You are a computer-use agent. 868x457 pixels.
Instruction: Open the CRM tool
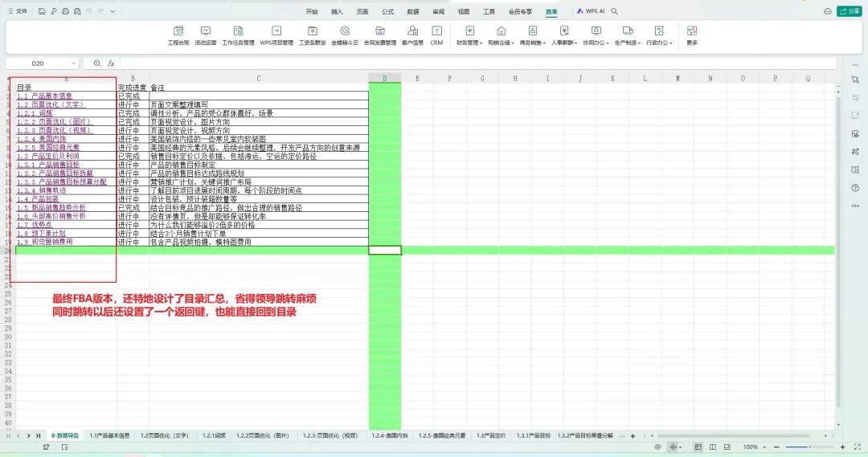pos(436,35)
